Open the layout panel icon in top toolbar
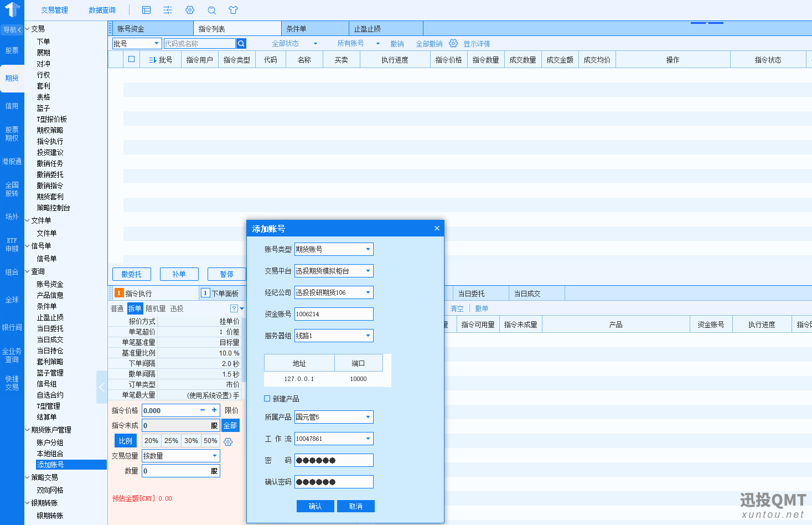 [x=146, y=10]
